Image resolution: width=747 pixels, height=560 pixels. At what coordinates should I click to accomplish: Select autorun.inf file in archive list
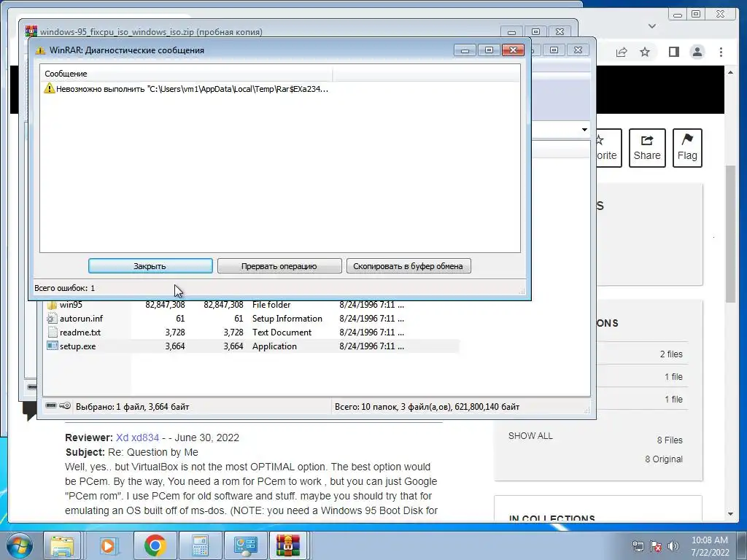pyautogui.click(x=81, y=319)
